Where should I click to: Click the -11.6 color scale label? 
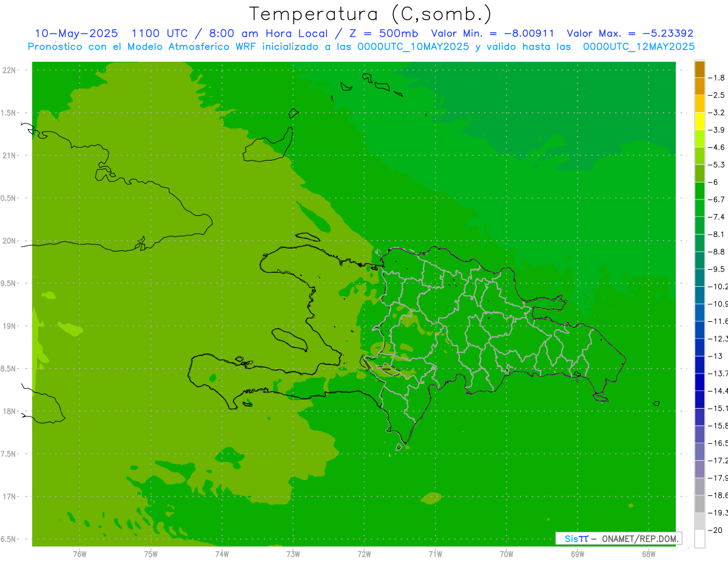[x=718, y=321]
